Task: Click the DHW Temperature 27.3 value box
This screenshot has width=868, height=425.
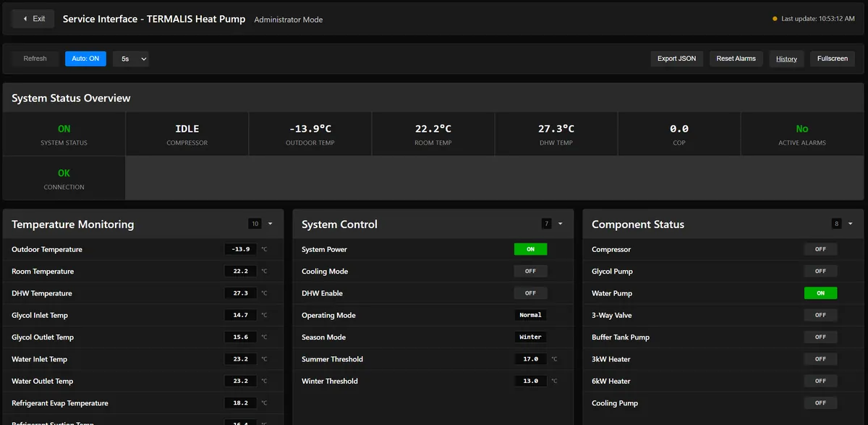Action: coord(240,293)
